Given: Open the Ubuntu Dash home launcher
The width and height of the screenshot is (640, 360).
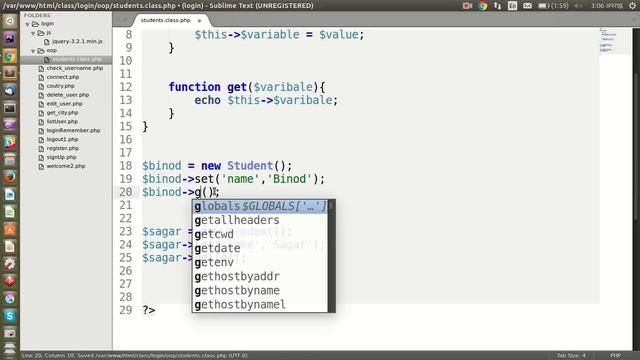Looking at the screenshot, I should (9, 21).
